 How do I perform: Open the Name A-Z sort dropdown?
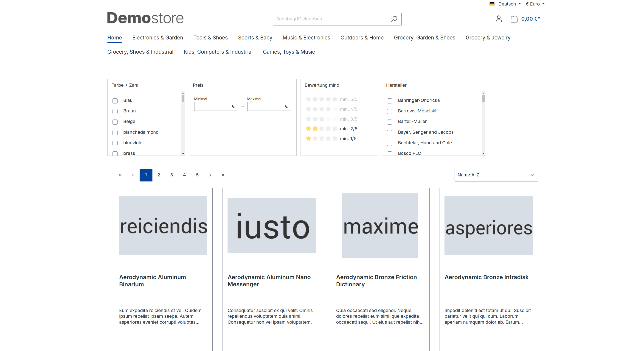pos(496,175)
